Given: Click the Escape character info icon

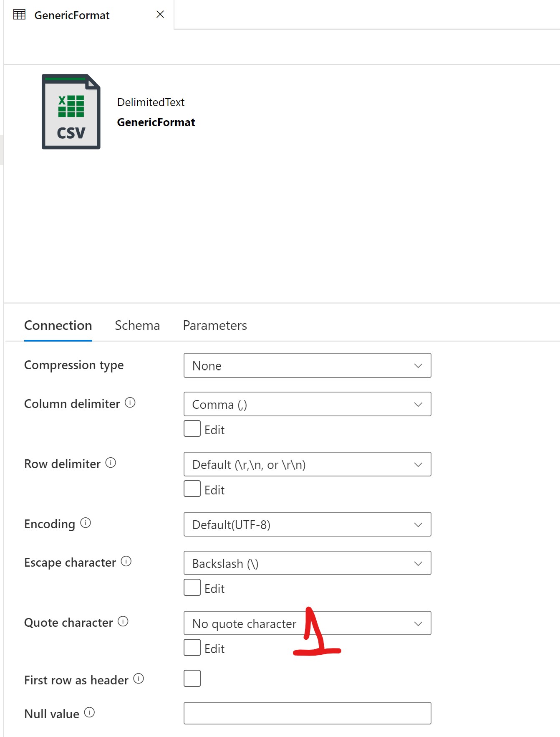Looking at the screenshot, I should click(126, 561).
